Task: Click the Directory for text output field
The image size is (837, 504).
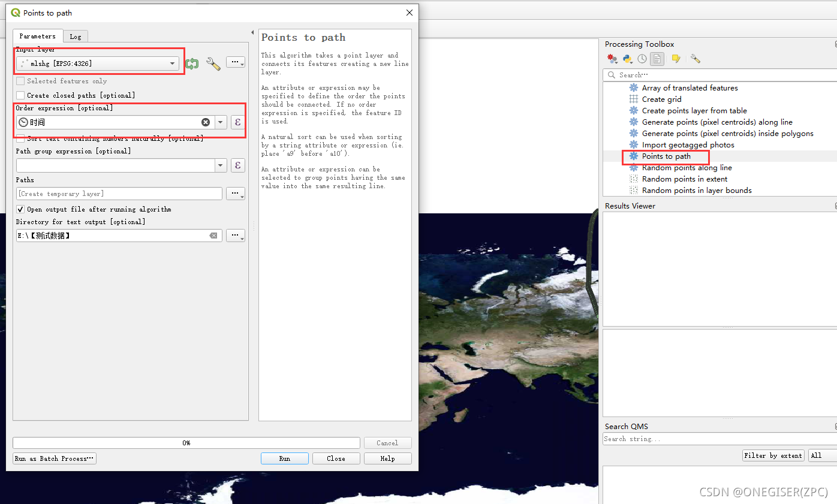Action: click(119, 236)
